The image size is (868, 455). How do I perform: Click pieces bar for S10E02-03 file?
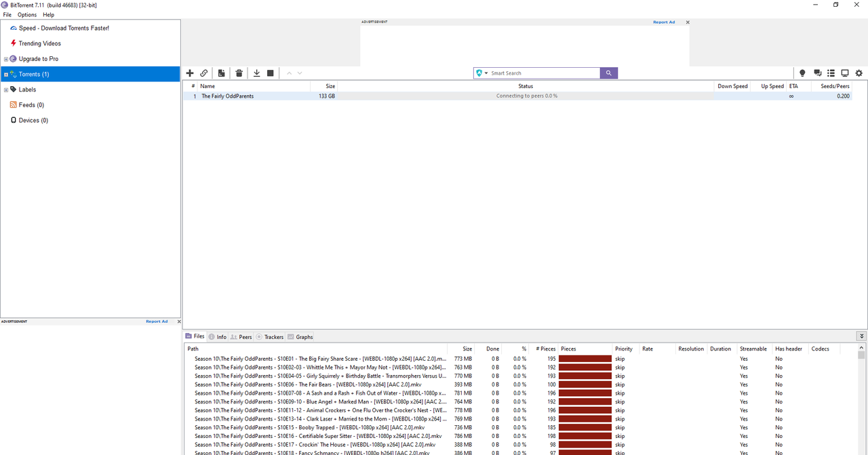pos(585,368)
